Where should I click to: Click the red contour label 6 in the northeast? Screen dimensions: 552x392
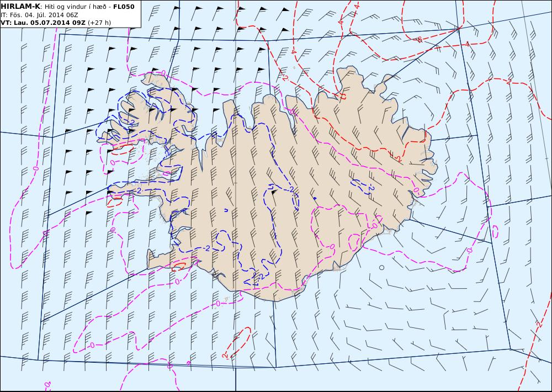coord(420,40)
